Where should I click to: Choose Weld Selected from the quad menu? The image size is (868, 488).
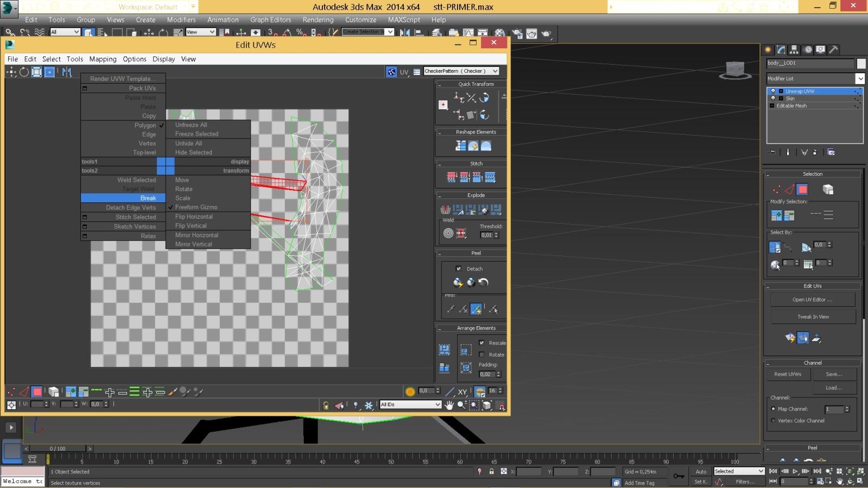coord(136,180)
